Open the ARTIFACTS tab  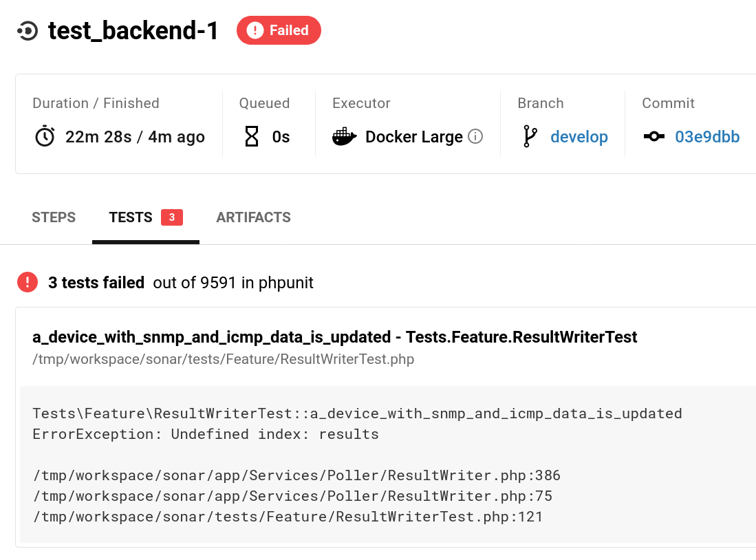253,217
